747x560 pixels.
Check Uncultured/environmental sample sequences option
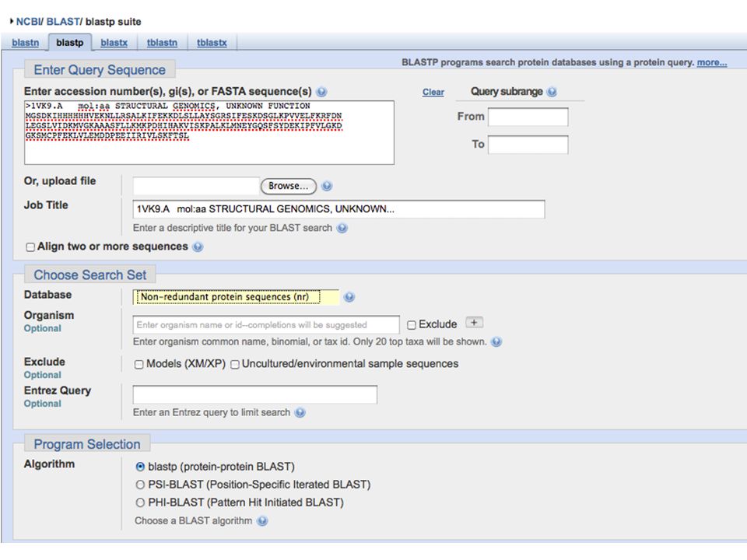(x=235, y=365)
